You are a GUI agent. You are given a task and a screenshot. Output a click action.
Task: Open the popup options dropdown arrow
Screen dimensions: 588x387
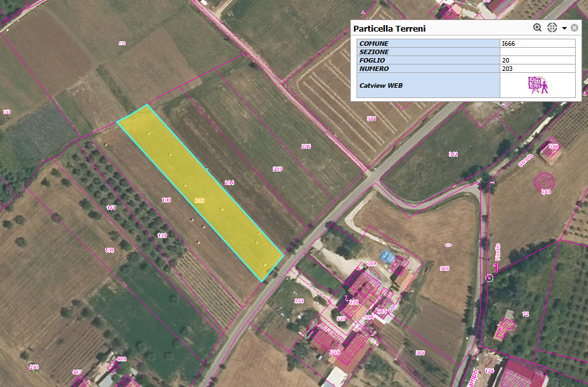[564, 28]
